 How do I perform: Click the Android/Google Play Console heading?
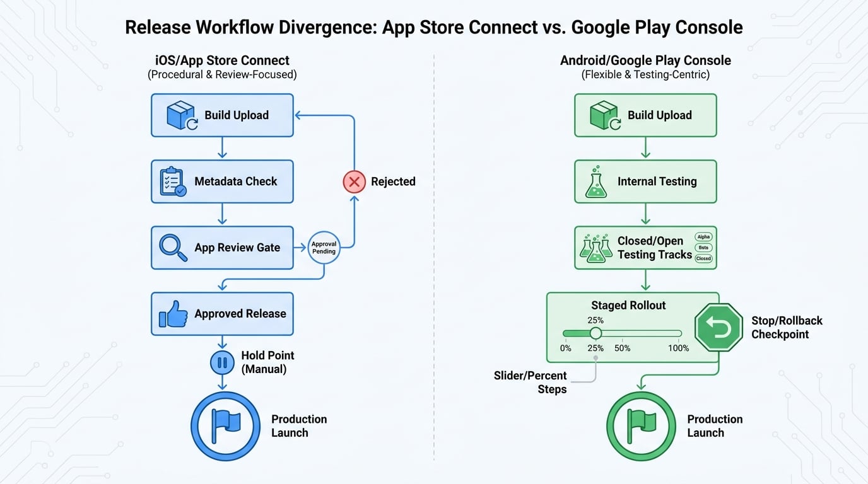pos(645,60)
